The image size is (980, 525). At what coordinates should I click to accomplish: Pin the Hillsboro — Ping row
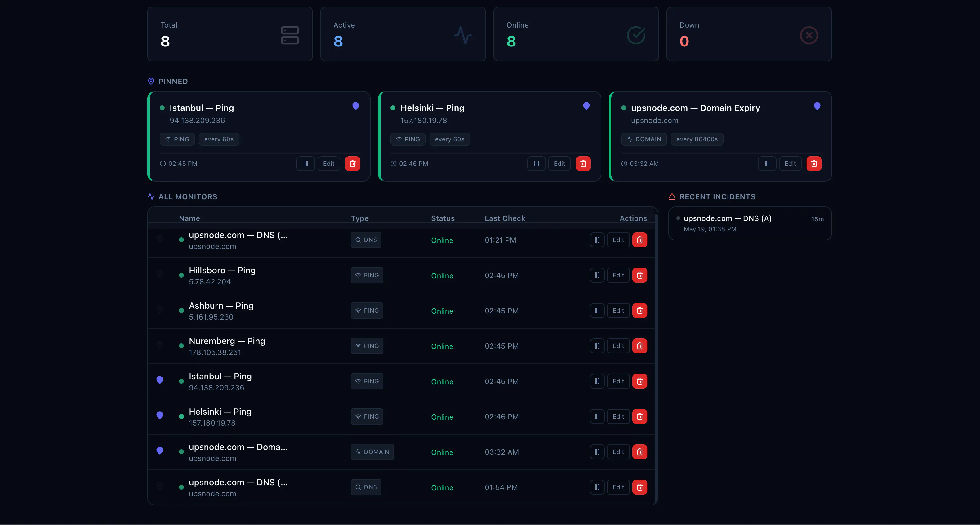click(160, 274)
